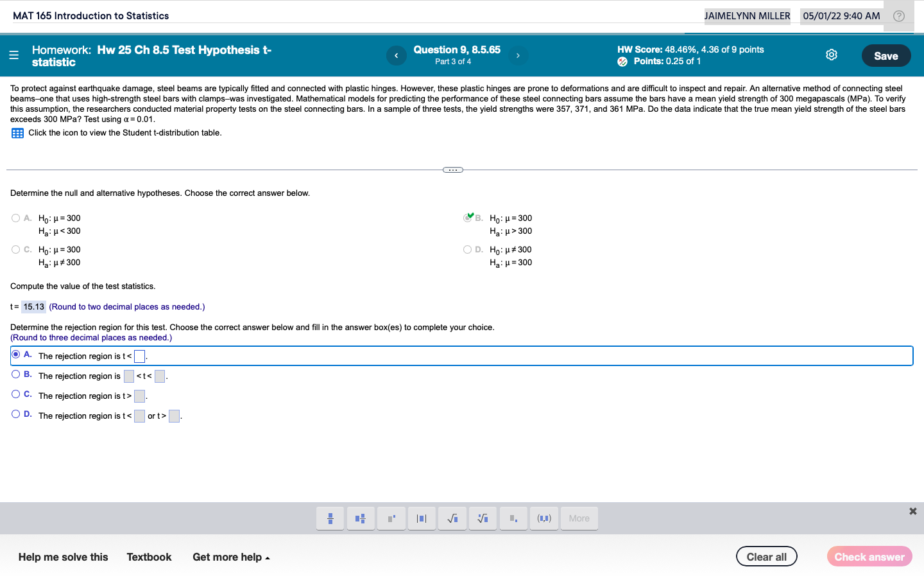Click the HW Score 48.46% text
This screenshot has width=924, height=578.
coord(690,49)
